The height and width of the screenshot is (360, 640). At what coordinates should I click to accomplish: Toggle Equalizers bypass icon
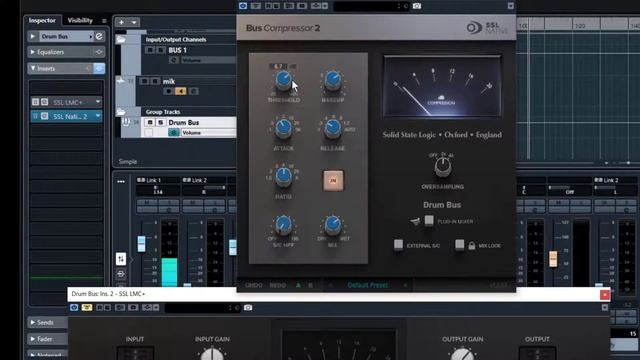pos(99,52)
